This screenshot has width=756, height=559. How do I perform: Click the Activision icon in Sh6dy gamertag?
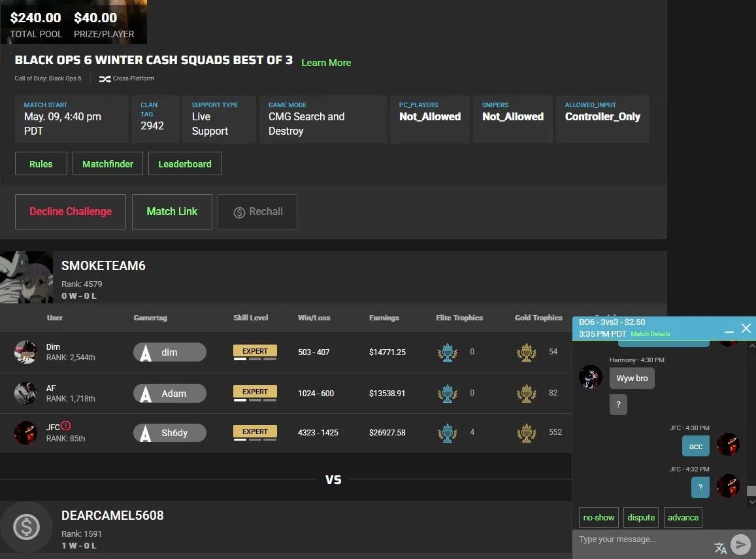point(146,433)
